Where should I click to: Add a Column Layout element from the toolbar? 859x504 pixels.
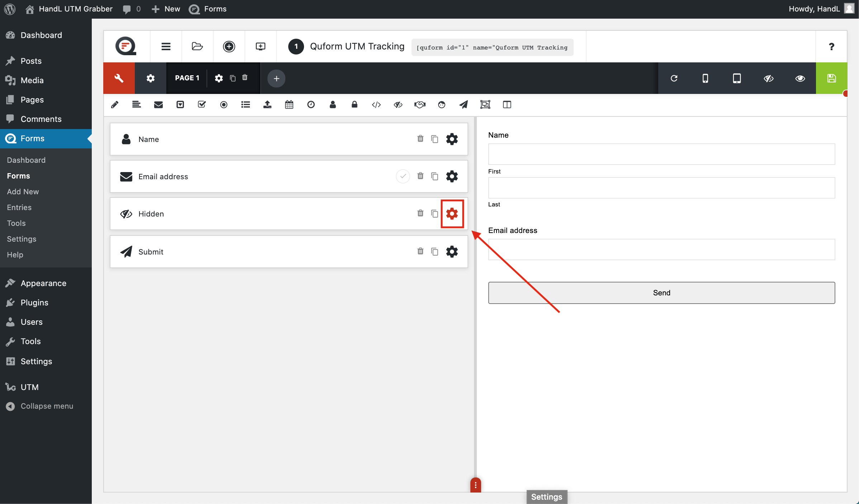coord(507,105)
